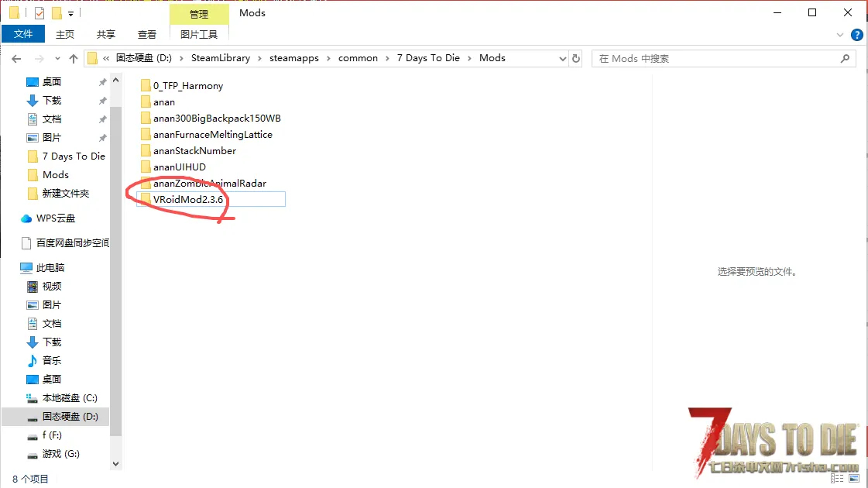Viewport: 868px width, 488px height.
Task: Switch to the 查看 ribbon tab
Action: (x=147, y=34)
